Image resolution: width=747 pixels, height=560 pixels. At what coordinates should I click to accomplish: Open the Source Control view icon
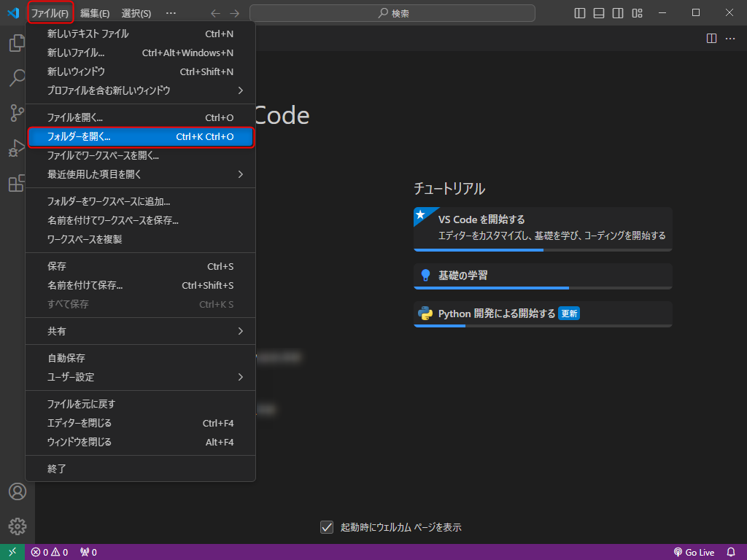17,113
